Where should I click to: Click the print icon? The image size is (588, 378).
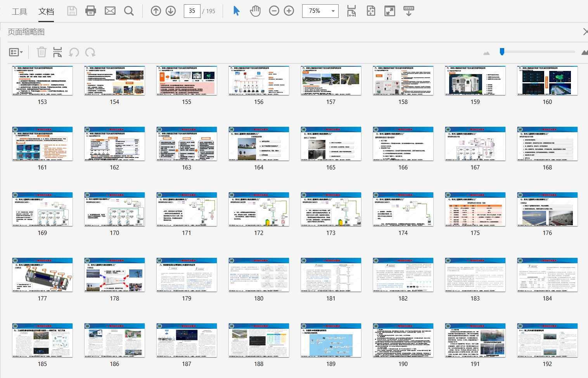[91, 11]
